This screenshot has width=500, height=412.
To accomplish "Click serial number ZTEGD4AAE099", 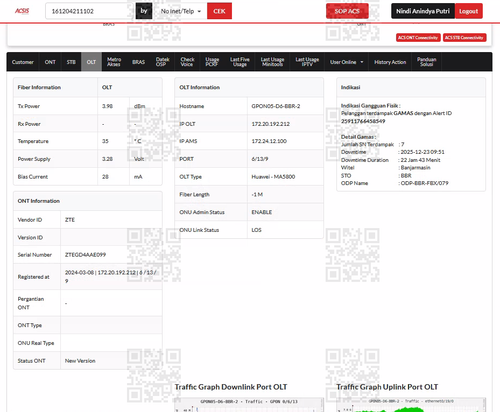I will (85, 255).
